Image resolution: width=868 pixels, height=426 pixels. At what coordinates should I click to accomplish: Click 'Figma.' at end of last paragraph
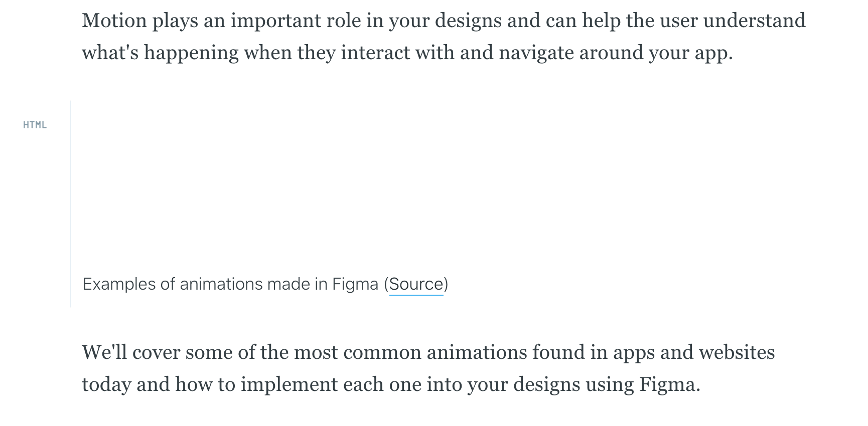(669, 384)
